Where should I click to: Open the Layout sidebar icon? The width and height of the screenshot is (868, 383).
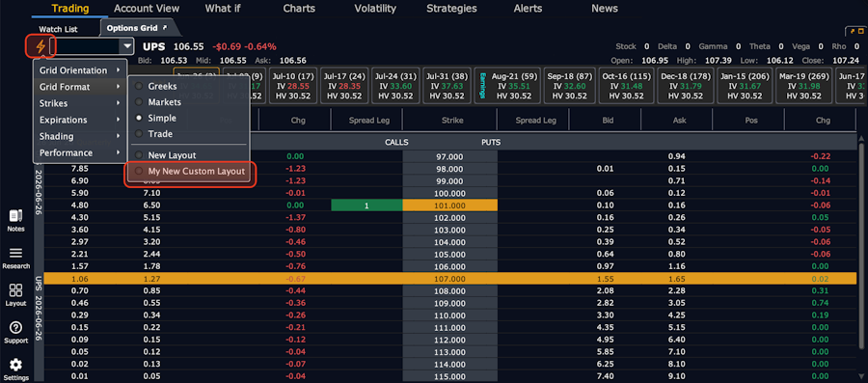(15, 294)
